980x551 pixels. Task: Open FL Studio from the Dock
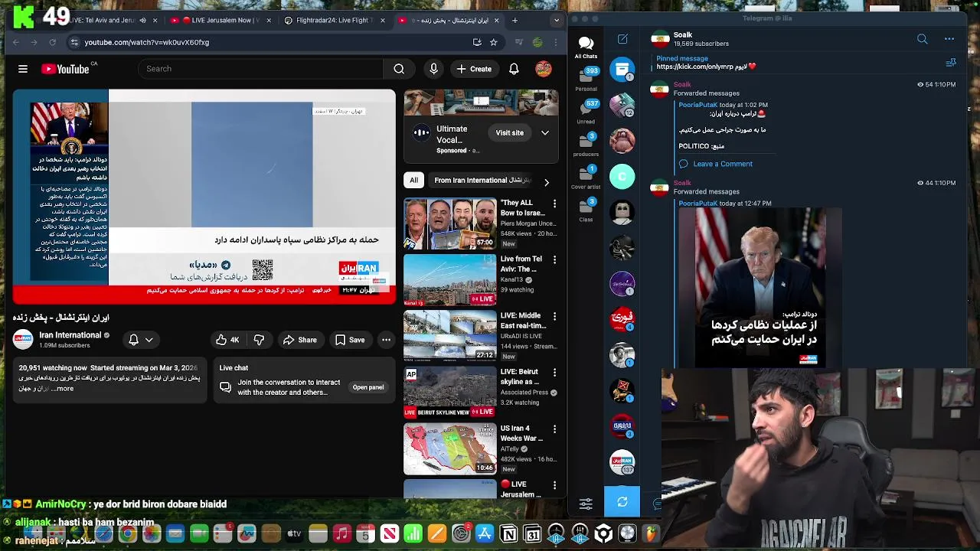tap(651, 533)
